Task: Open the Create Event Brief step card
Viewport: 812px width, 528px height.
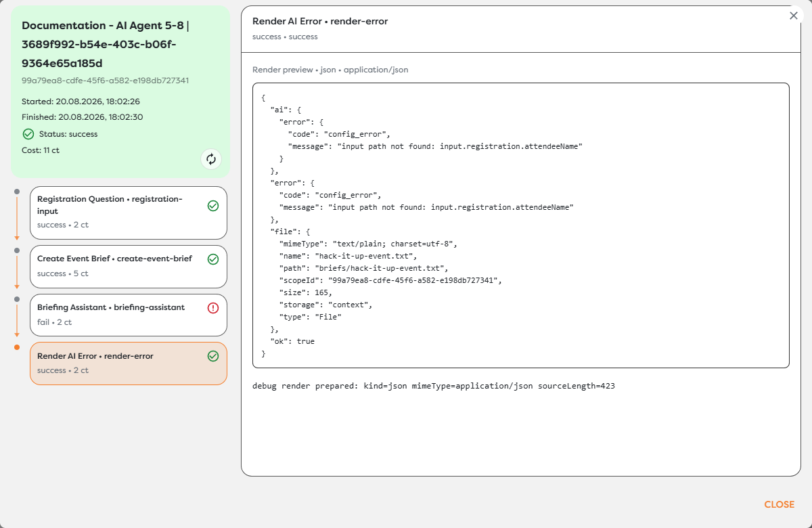Action: (x=129, y=267)
